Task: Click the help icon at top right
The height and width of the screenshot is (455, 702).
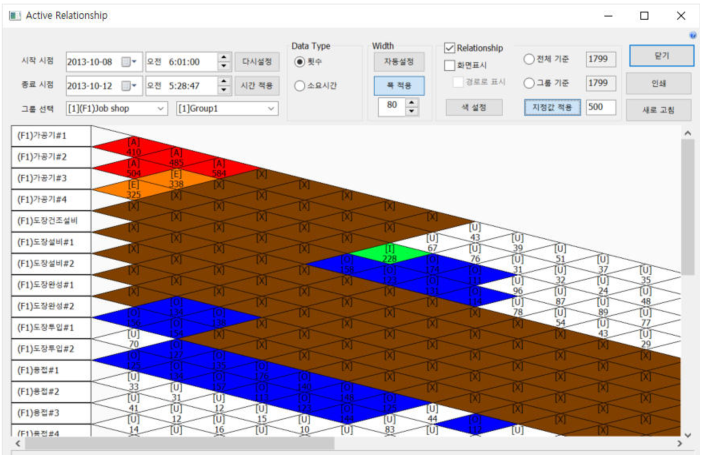Action: [693, 35]
